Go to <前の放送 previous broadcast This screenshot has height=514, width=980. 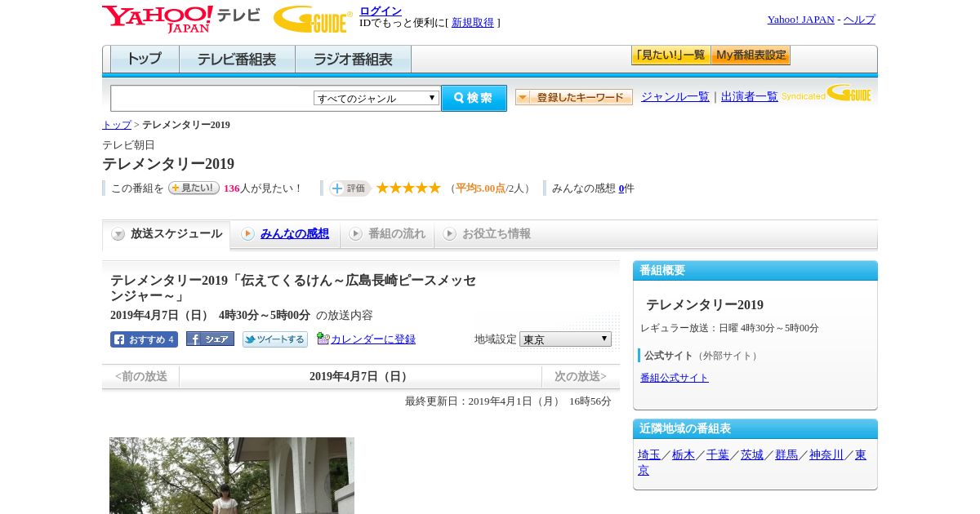click(x=140, y=376)
